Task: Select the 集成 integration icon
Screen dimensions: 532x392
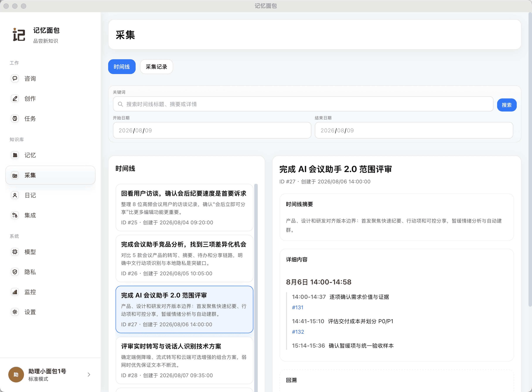Action: pos(15,215)
